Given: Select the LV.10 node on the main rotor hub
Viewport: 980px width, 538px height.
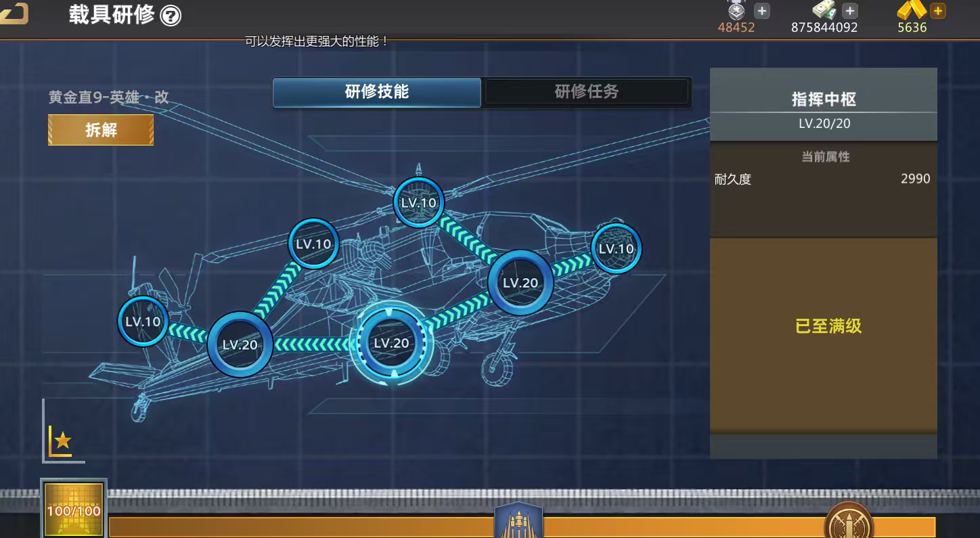Looking at the screenshot, I should pyautogui.click(x=418, y=202).
